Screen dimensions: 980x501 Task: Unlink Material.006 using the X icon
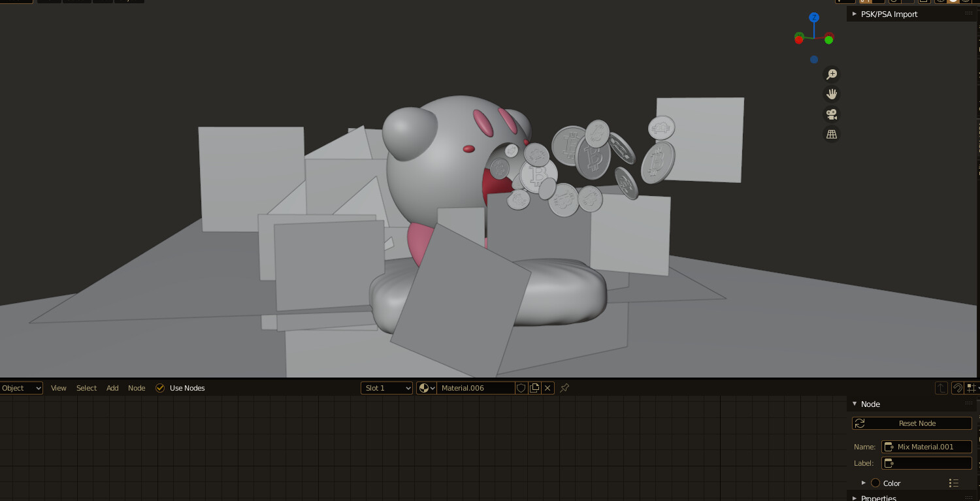tap(547, 387)
